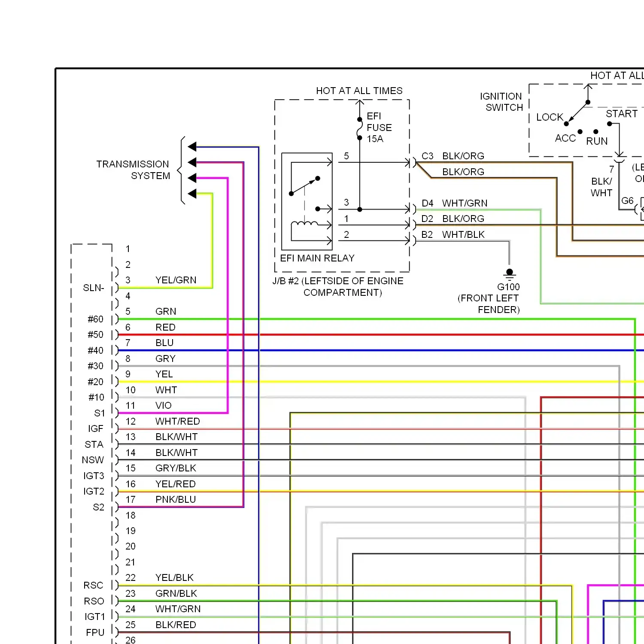This screenshot has height=644, width=644.
Task: Click connector label D4
Action: 427,203
